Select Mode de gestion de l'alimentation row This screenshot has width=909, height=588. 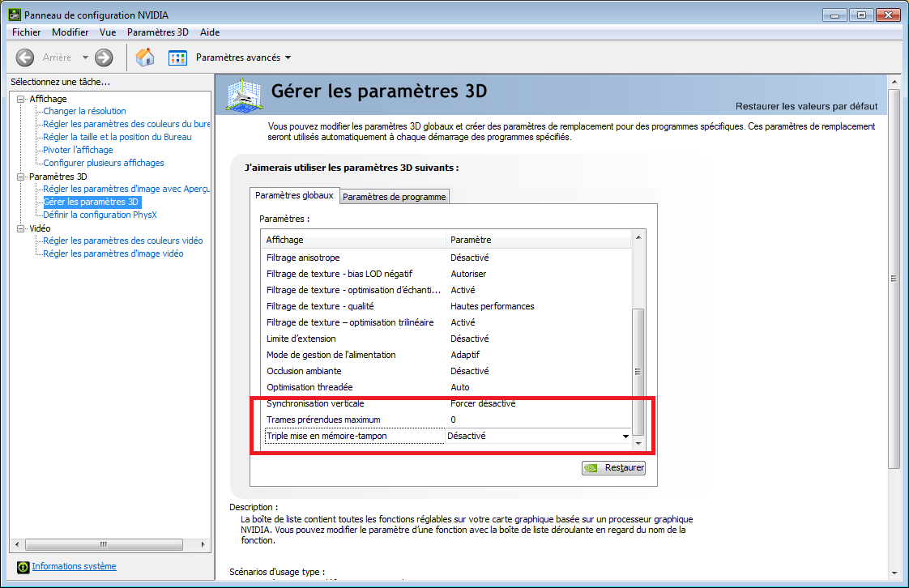tap(446, 355)
